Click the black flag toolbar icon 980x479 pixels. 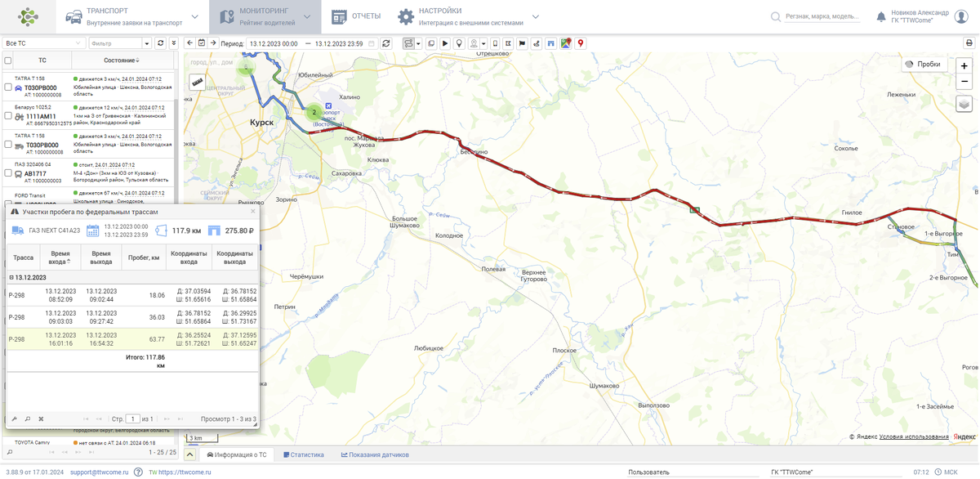(x=521, y=43)
